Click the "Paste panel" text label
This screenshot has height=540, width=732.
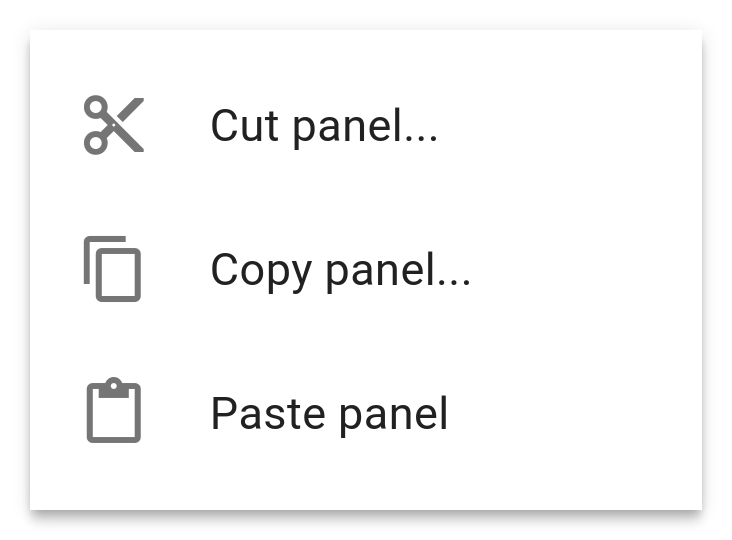329,414
